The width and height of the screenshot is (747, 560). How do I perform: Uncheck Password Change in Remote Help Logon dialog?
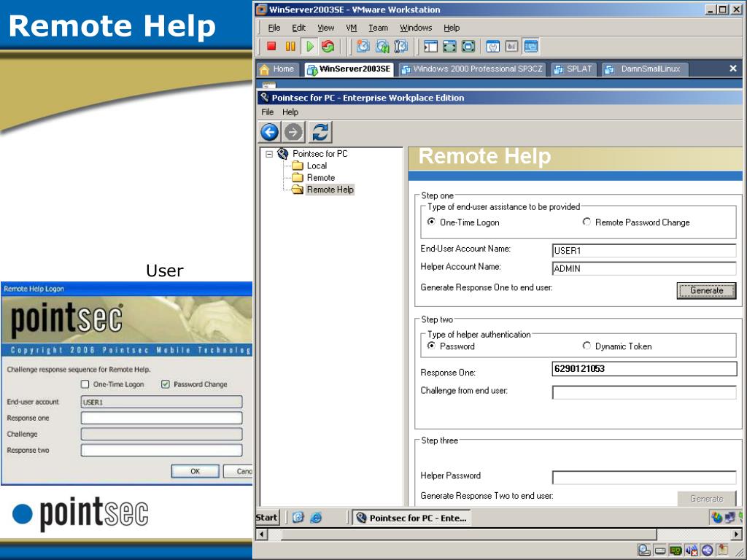click(166, 384)
